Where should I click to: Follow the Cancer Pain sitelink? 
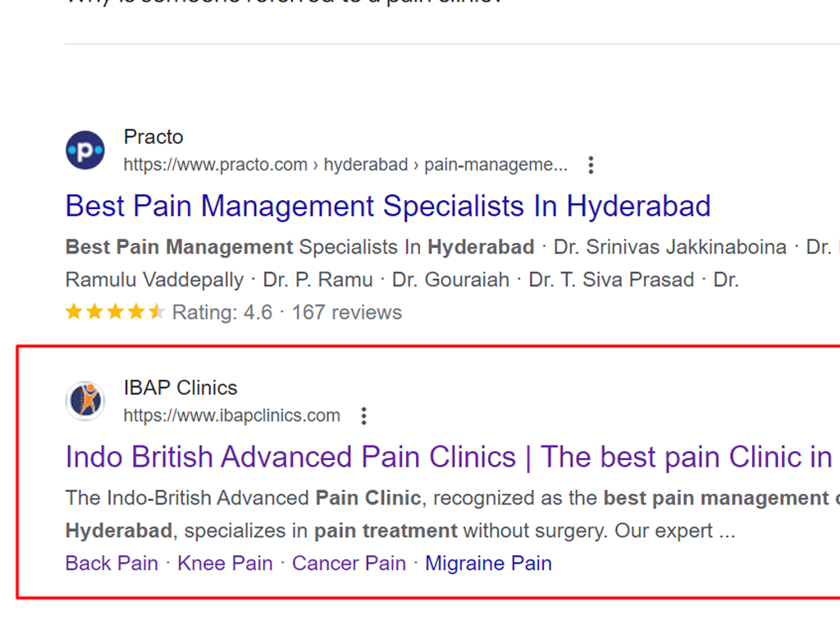click(349, 564)
